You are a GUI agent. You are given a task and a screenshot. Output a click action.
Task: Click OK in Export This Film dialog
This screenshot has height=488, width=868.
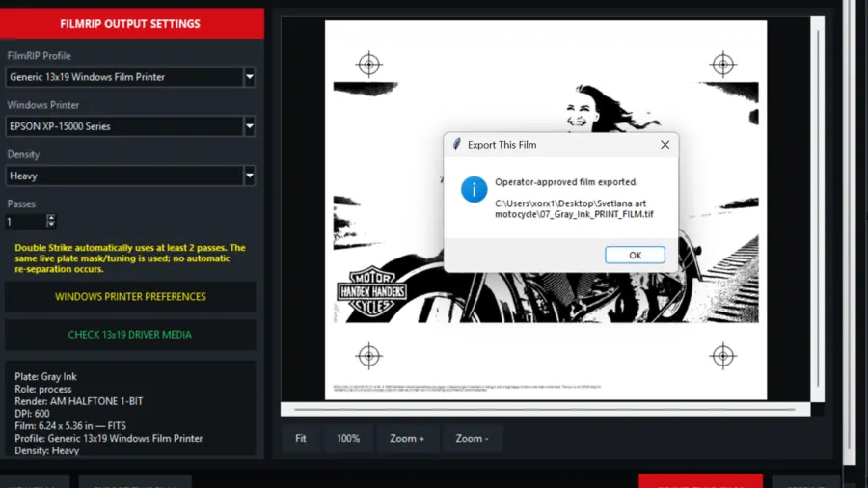coord(635,255)
